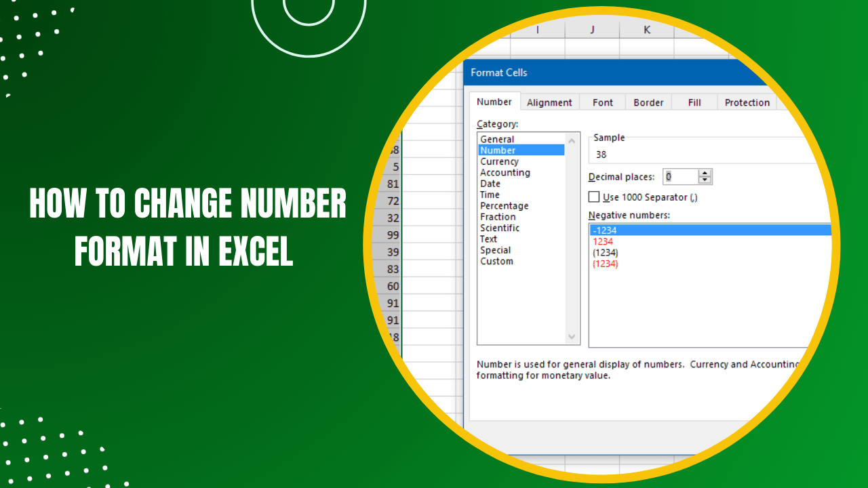Open the Fill tab
This screenshot has width=868, height=488.
(694, 102)
